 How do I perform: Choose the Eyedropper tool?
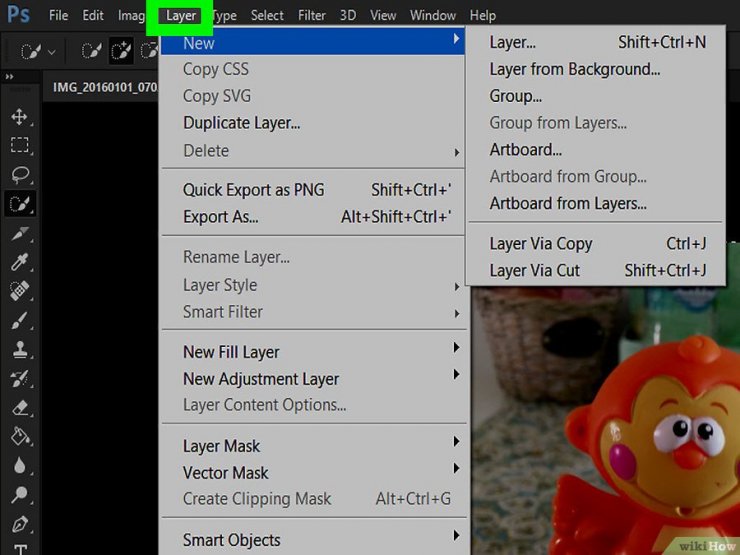pyautogui.click(x=20, y=262)
